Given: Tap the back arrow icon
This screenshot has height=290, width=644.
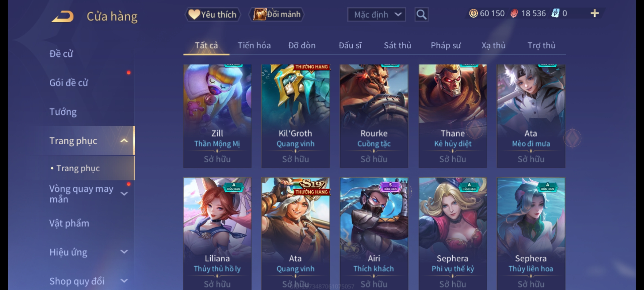Looking at the screenshot, I should 63,16.
